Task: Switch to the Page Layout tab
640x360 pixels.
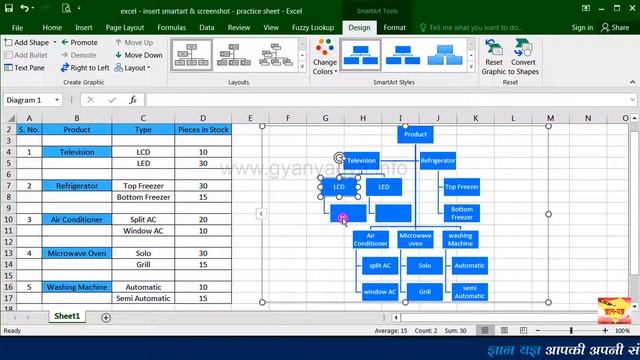Action: tap(124, 28)
